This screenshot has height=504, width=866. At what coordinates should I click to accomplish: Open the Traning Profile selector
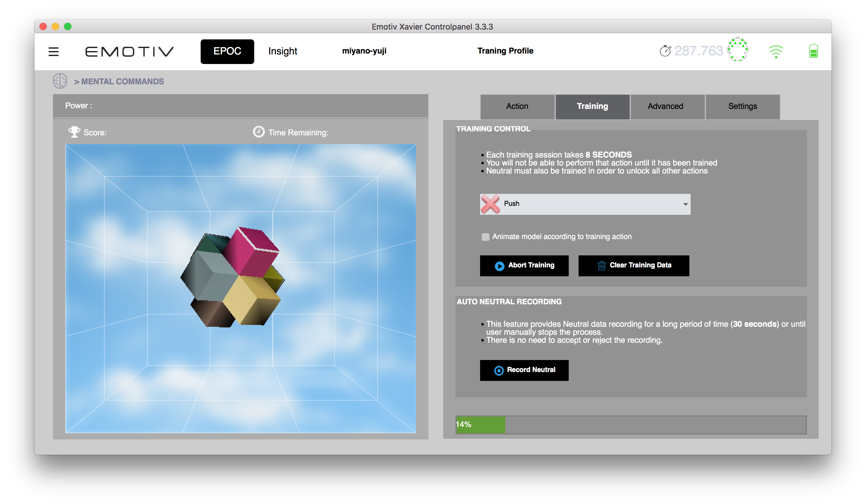click(505, 51)
